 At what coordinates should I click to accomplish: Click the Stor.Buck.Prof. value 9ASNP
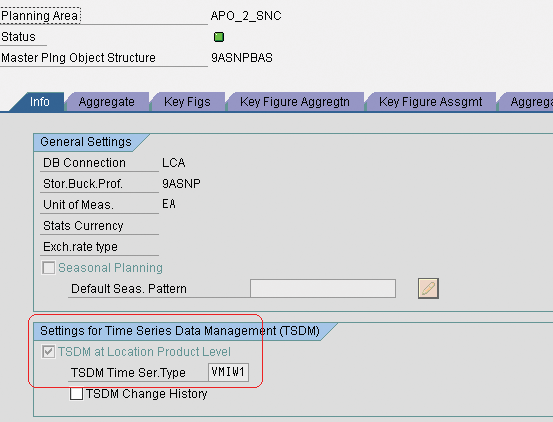pyautogui.click(x=181, y=184)
